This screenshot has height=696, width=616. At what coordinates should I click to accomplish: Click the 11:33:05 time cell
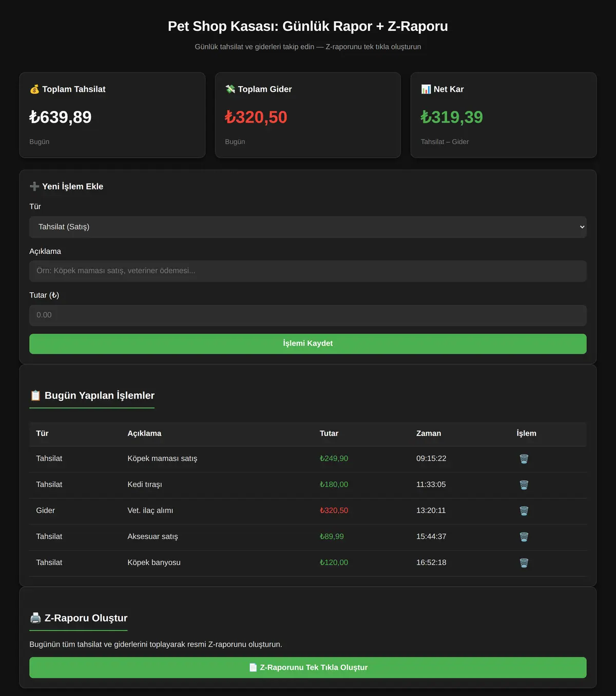(431, 484)
